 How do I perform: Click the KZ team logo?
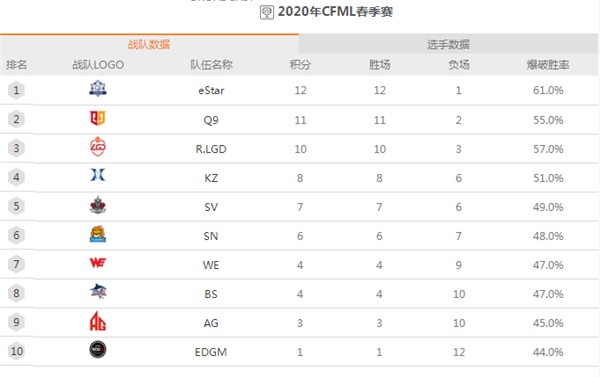98,175
